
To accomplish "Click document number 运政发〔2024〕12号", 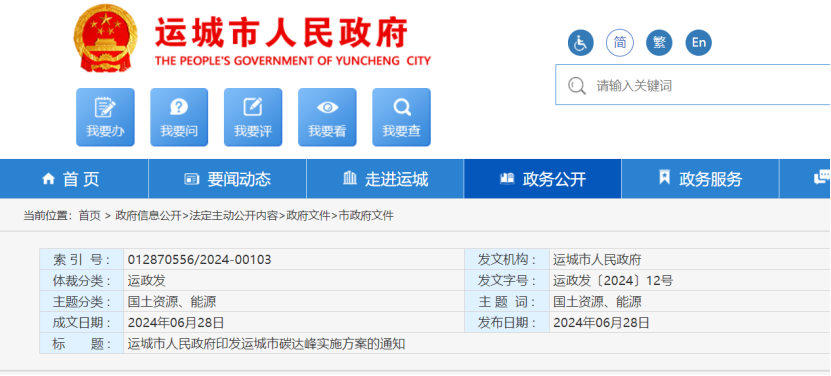I will 613,281.
